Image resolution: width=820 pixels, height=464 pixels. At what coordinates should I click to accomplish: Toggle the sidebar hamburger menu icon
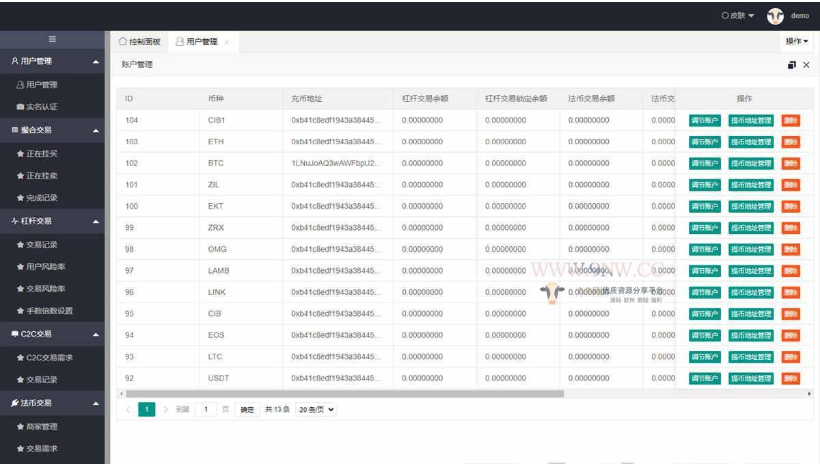[x=52, y=39]
